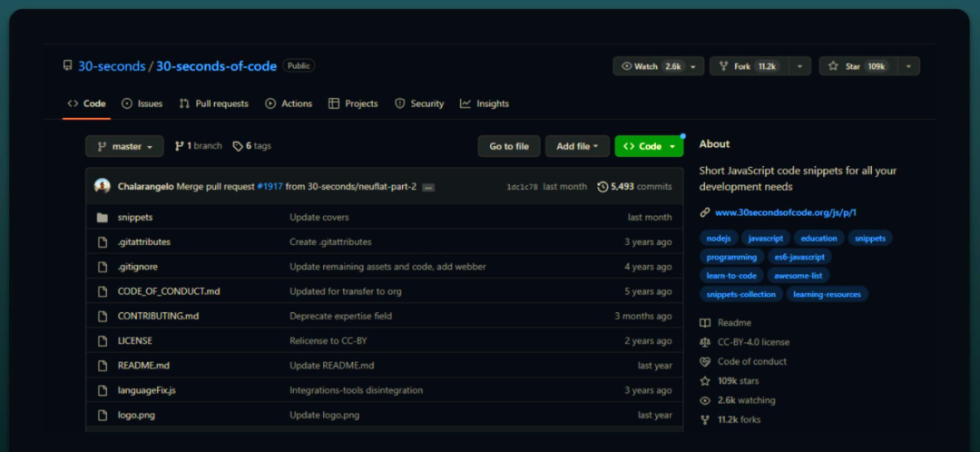The image size is (980, 452).
Task: Open the master branch dropdown
Action: [125, 146]
